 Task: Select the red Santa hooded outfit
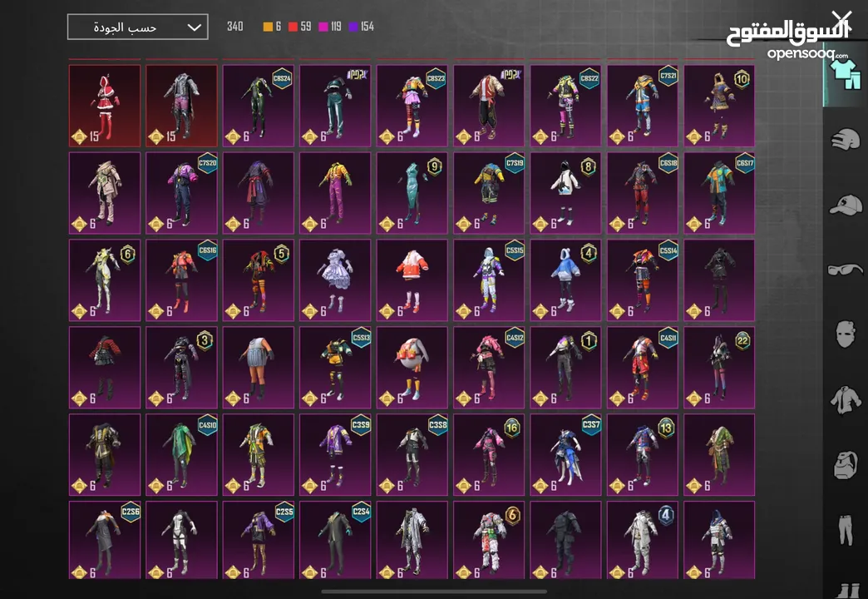(x=105, y=106)
